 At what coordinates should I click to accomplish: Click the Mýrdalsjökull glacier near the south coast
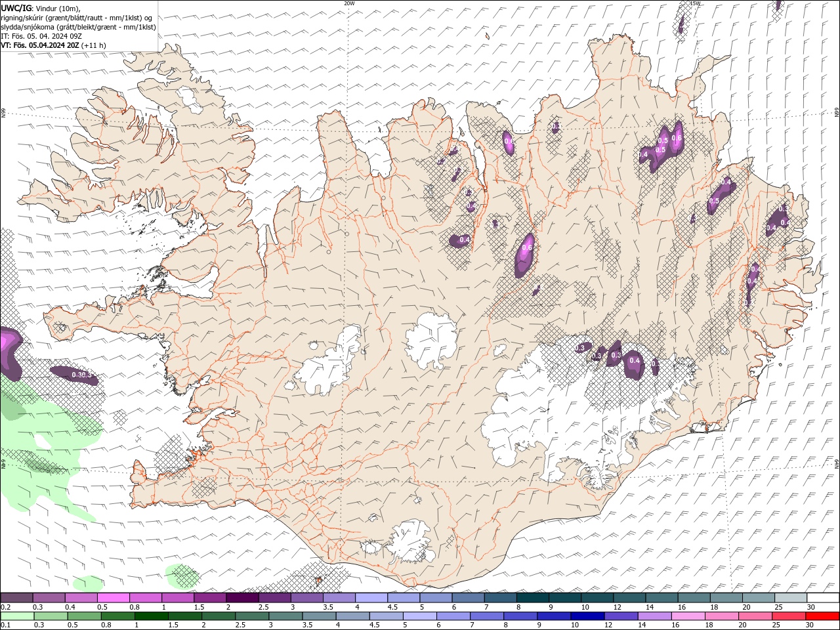(410, 541)
